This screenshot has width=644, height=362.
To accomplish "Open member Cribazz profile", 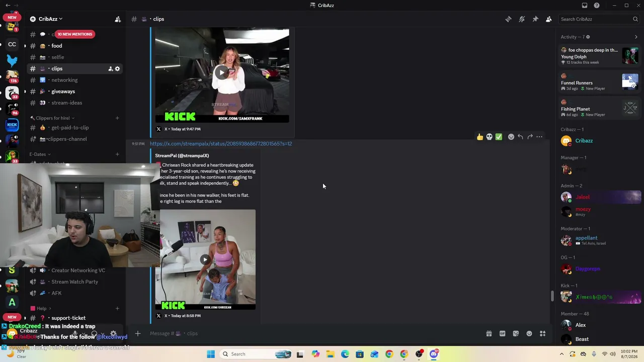I will (600, 141).
